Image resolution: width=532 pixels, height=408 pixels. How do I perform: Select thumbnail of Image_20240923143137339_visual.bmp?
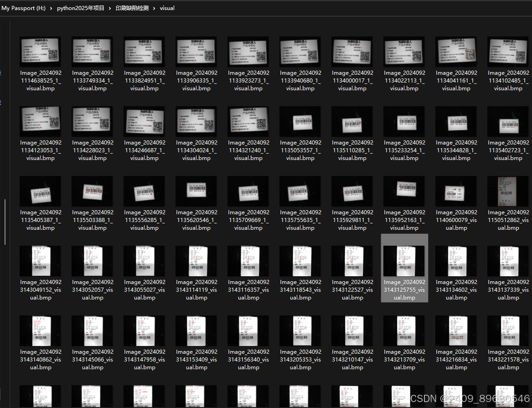pos(508,261)
